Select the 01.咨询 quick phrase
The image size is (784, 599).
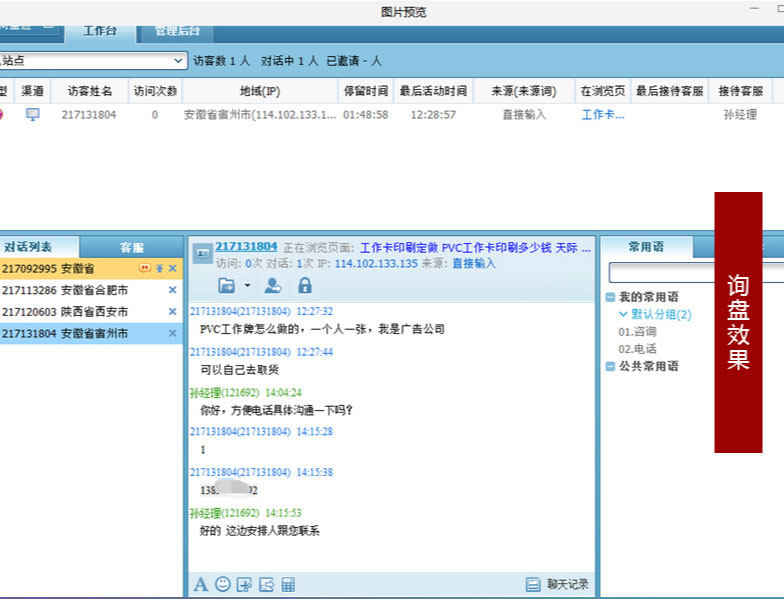(x=637, y=331)
